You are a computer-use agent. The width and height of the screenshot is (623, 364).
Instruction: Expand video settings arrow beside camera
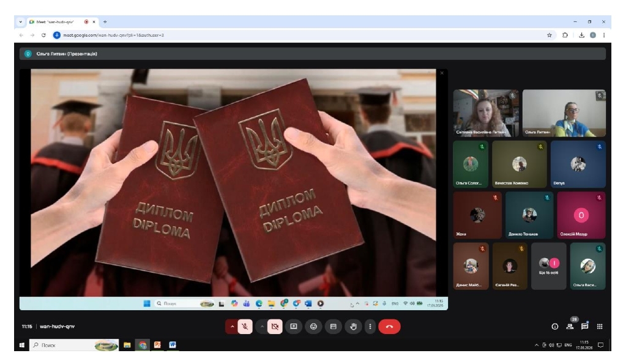pyautogui.click(x=262, y=327)
